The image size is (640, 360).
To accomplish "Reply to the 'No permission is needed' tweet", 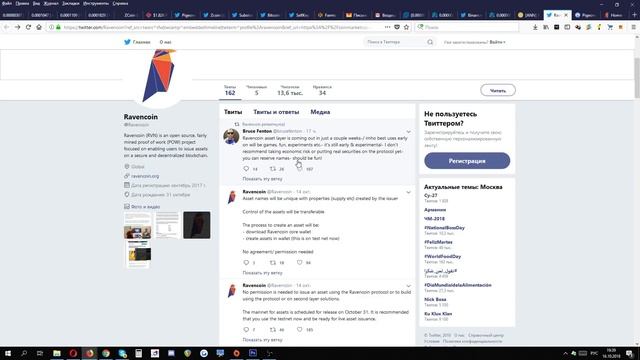I will click(246, 329).
